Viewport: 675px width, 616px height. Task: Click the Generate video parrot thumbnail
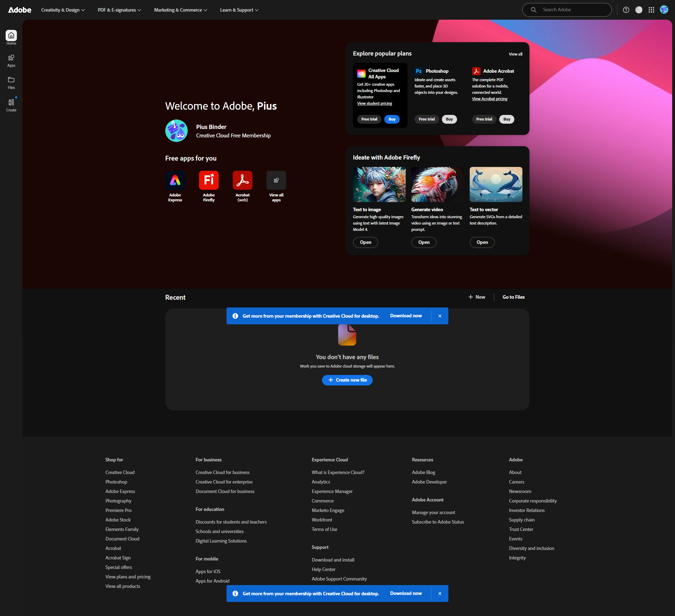(438, 184)
